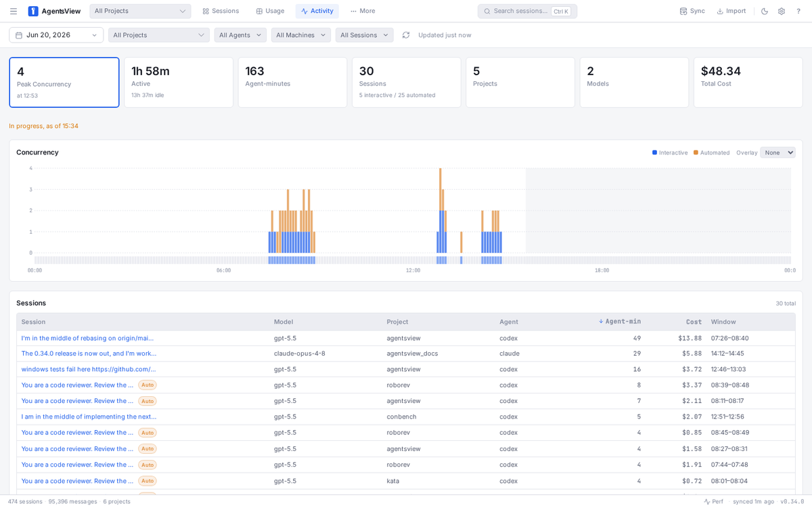812x508 pixels.
Task: Select the 1h 58m Active card
Action: [179, 82]
